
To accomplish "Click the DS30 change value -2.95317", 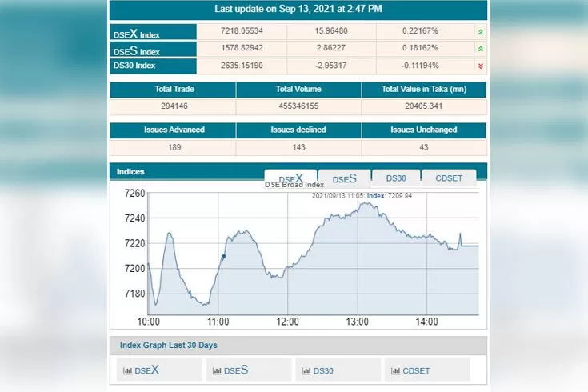I will [331, 66].
